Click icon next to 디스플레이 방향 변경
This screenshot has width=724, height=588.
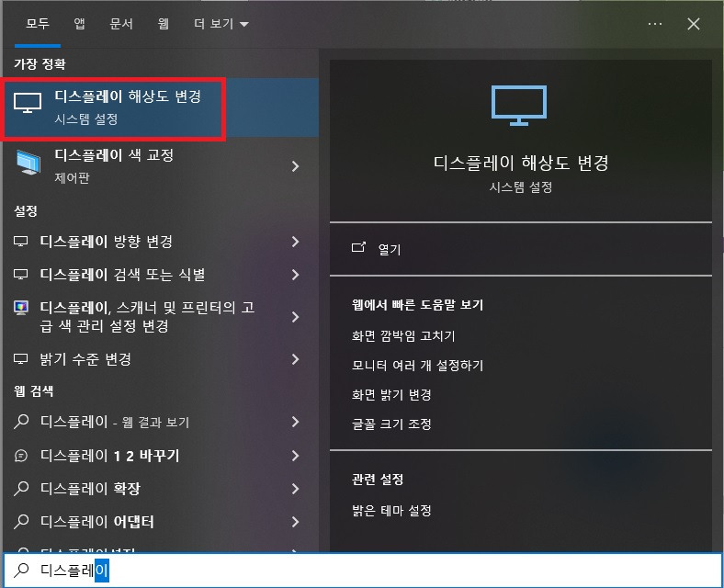[x=21, y=241]
